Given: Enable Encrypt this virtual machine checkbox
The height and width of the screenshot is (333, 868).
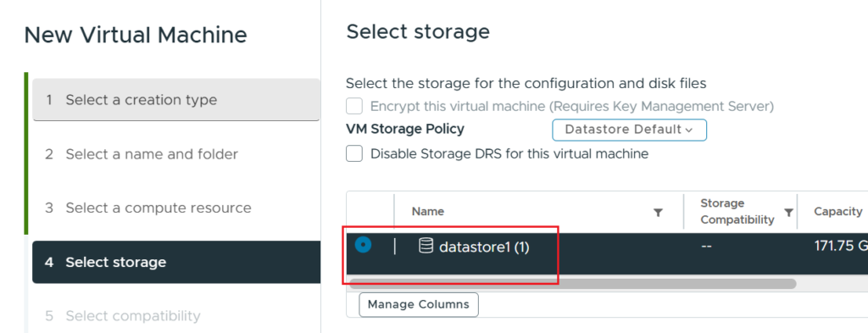Looking at the screenshot, I should 354,106.
